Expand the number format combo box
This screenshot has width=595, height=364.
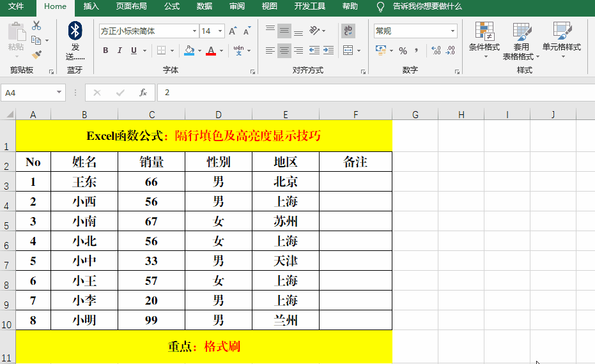(452, 31)
